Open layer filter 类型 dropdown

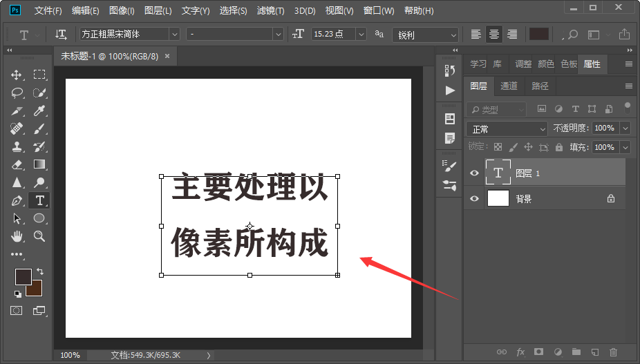point(496,109)
